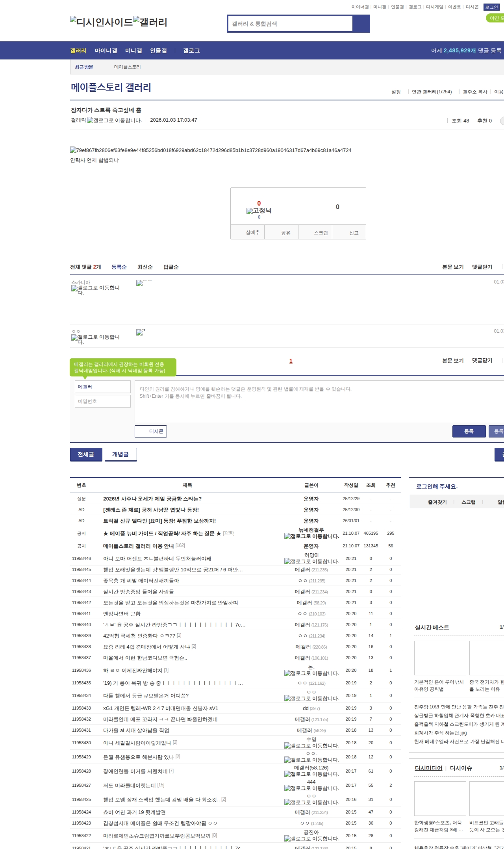Click the 비밀번호 password field

(x=102, y=401)
